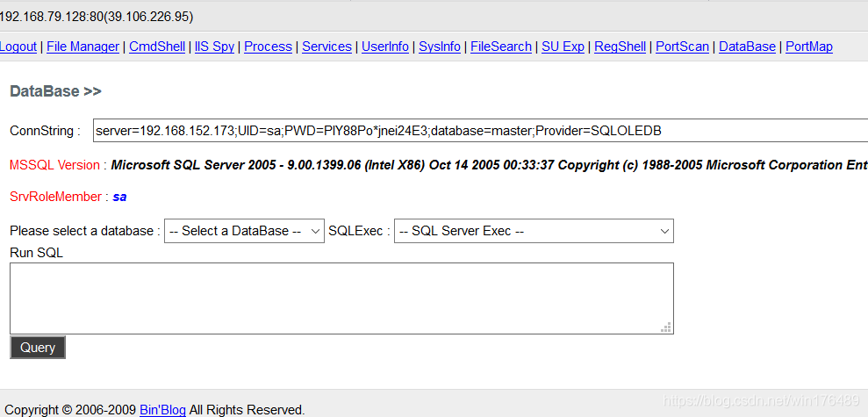Open the File Manager page
The width and height of the screenshot is (868, 417).
point(83,47)
